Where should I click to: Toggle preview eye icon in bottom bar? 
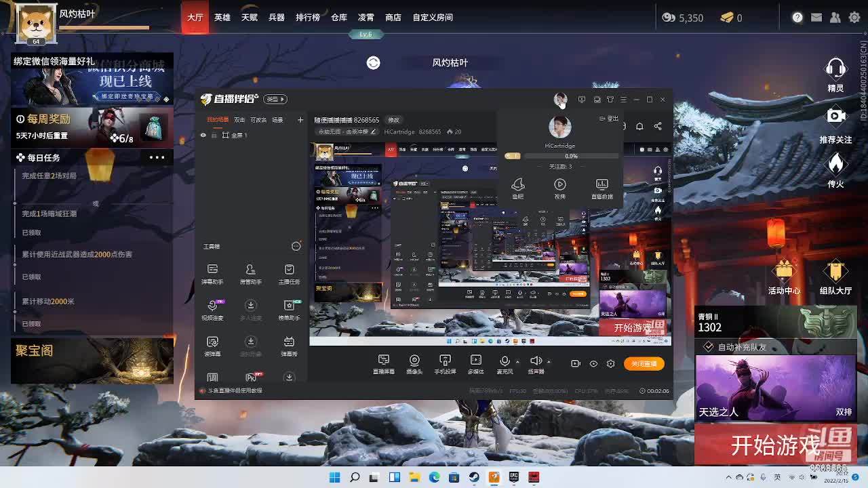click(593, 363)
